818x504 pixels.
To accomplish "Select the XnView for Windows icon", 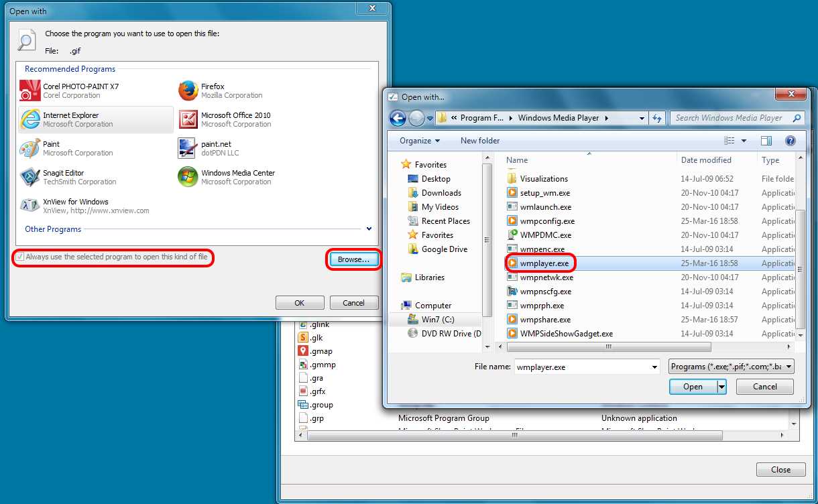I will pyautogui.click(x=30, y=205).
